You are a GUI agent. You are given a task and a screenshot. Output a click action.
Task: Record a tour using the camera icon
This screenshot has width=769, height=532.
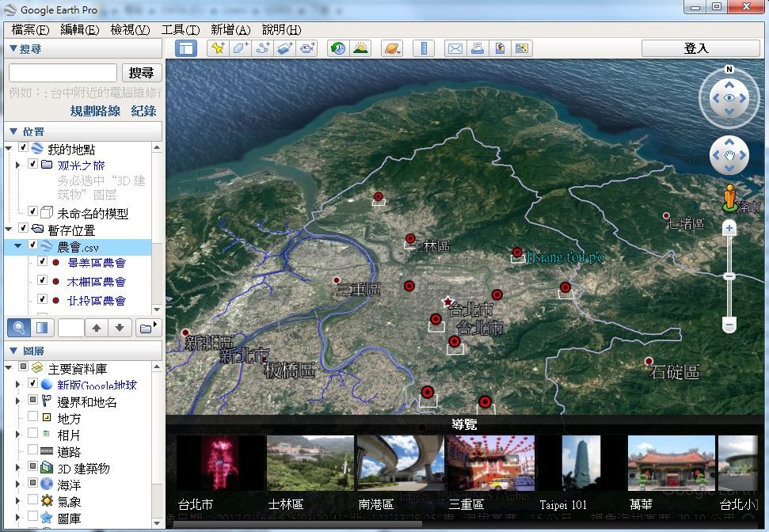308,48
